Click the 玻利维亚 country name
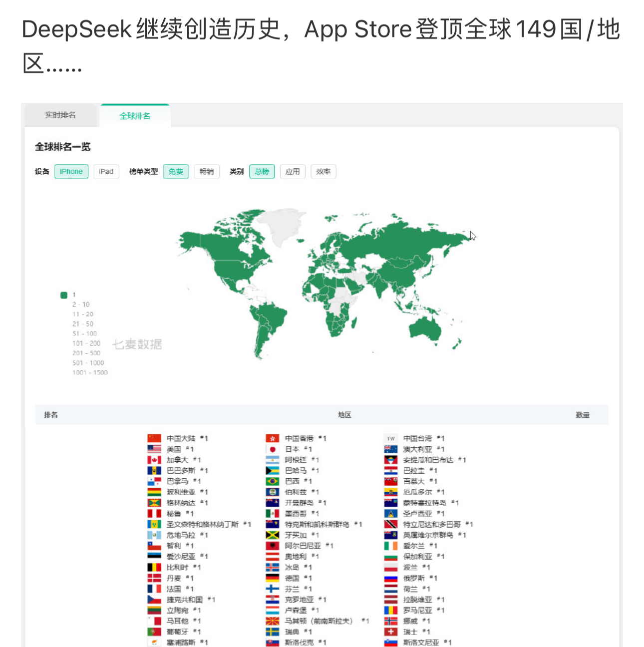This screenshot has width=644, height=647. pos(181,492)
